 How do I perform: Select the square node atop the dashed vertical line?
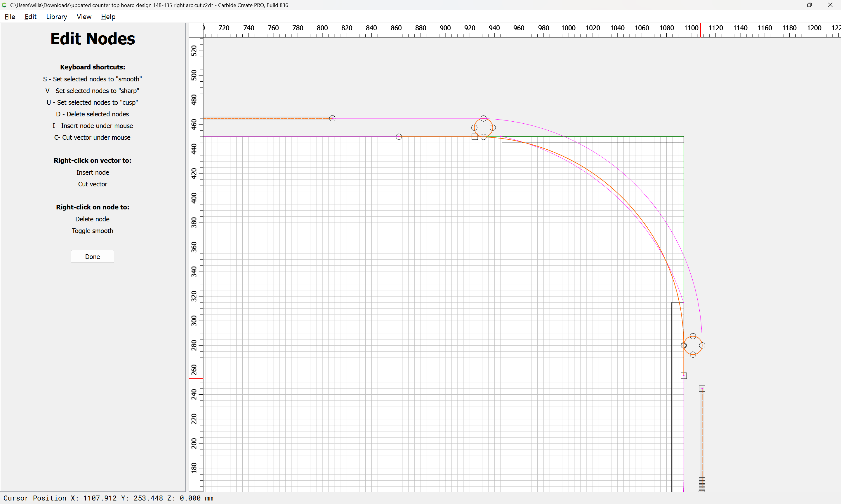(x=702, y=388)
